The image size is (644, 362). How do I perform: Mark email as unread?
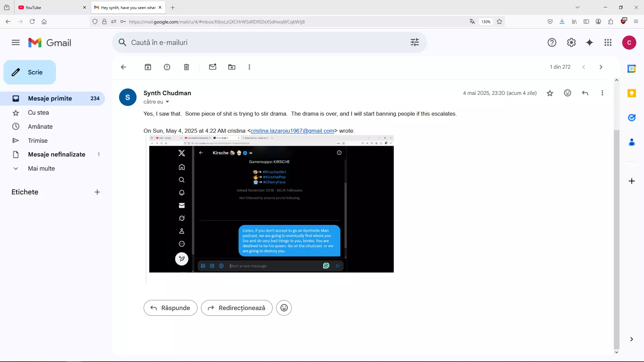[x=213, y=67]
